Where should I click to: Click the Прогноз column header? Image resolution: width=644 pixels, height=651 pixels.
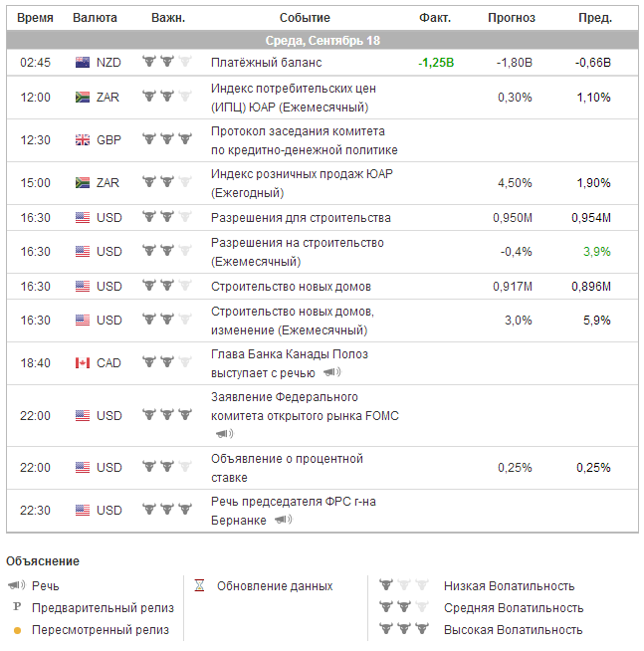coord(512,18)
